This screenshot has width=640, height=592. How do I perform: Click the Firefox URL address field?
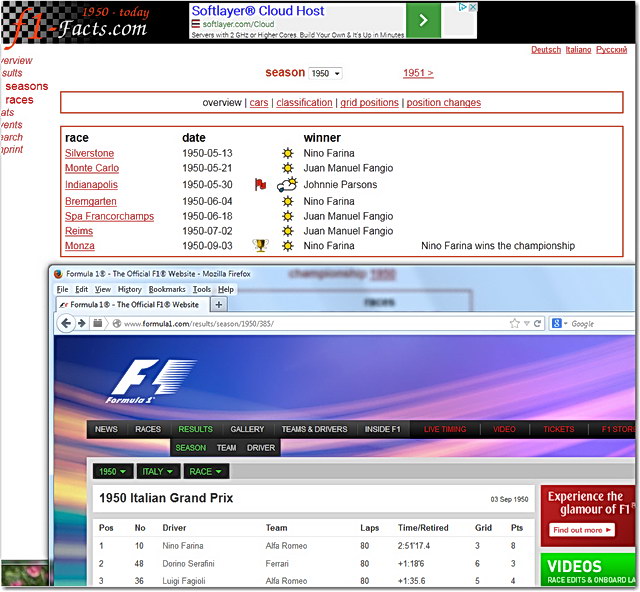[x=314, y=323]
